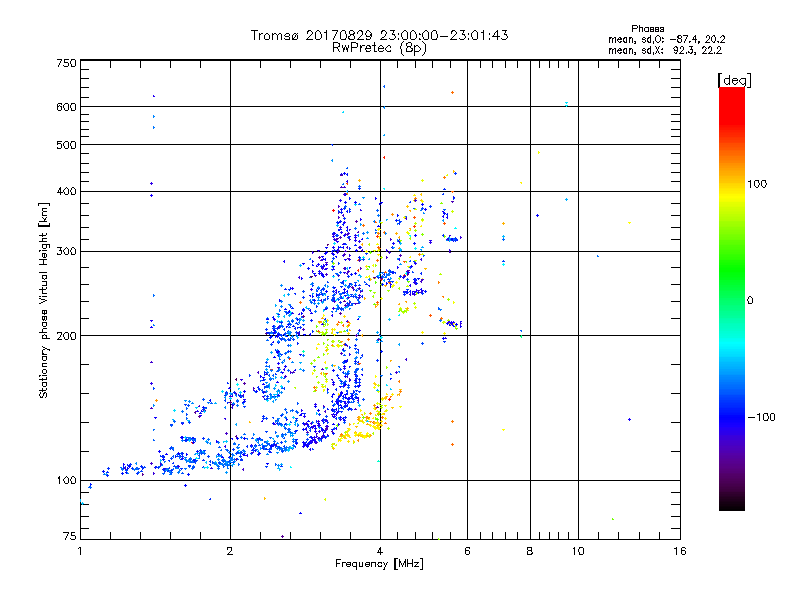Screen dimensions: 800x600
Task: Click the 'Phases' header text
Action: pos(647,29)
